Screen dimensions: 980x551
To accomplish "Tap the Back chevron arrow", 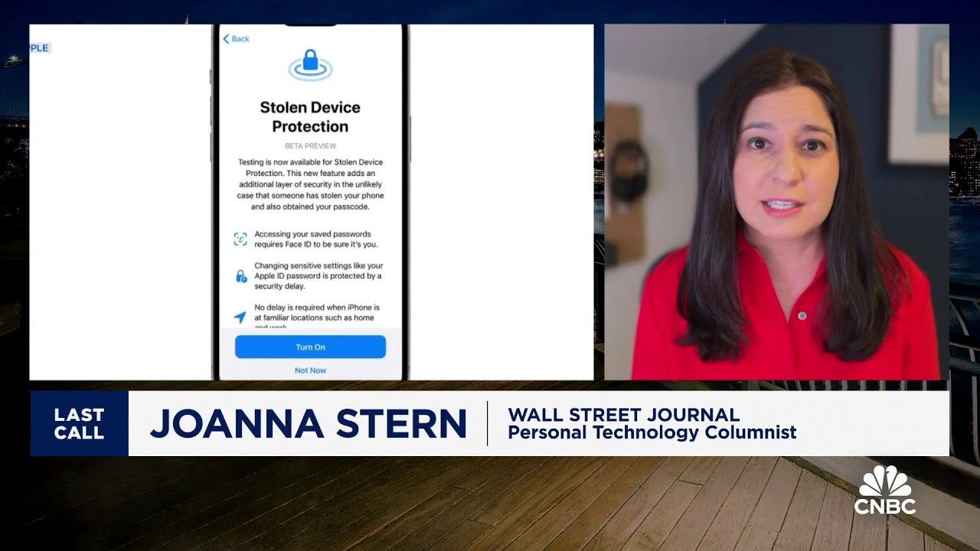I will click(x=226, y=39).
